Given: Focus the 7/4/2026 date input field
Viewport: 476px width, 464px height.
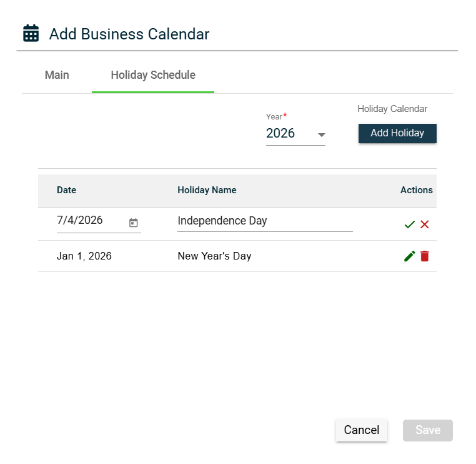Looking at the screenshot, I should point(87,221).
